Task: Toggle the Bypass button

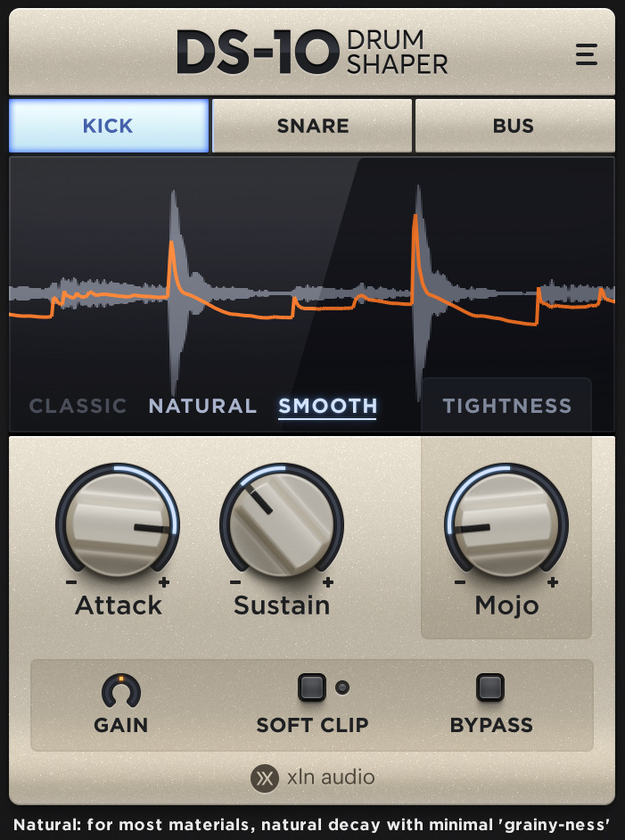Action: 490,688
